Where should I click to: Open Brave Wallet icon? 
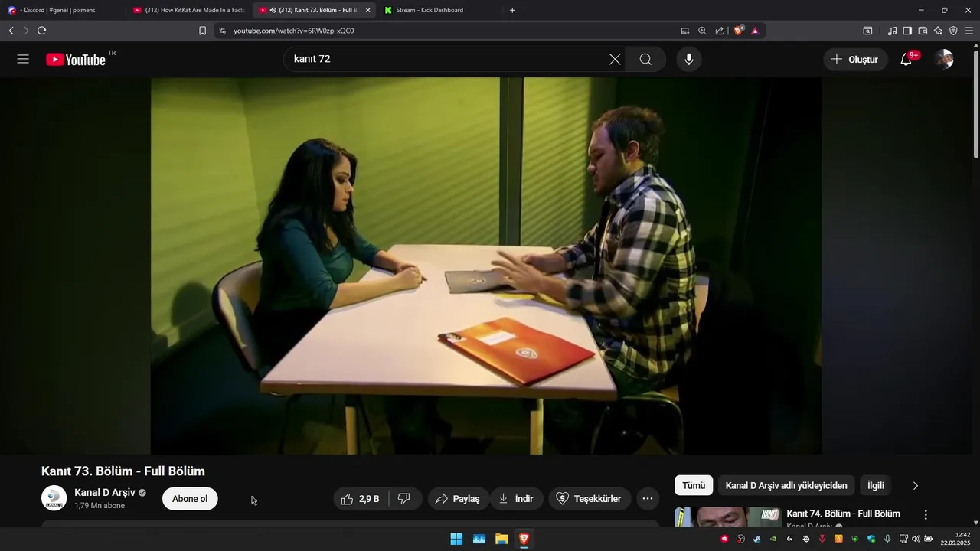click(x=923, y=31)
